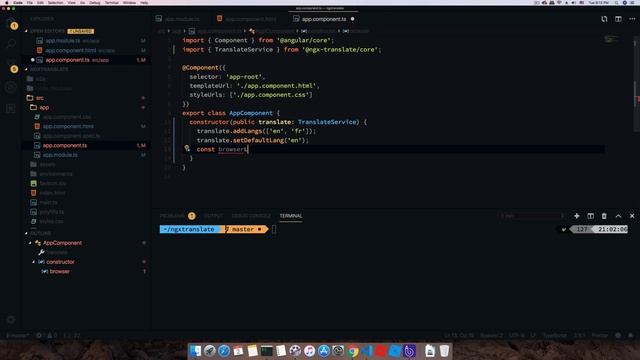Open app.module.ts in the app folder
This screenshot has width=640, height=360.
pyautogui.click(x=60, y=155)
